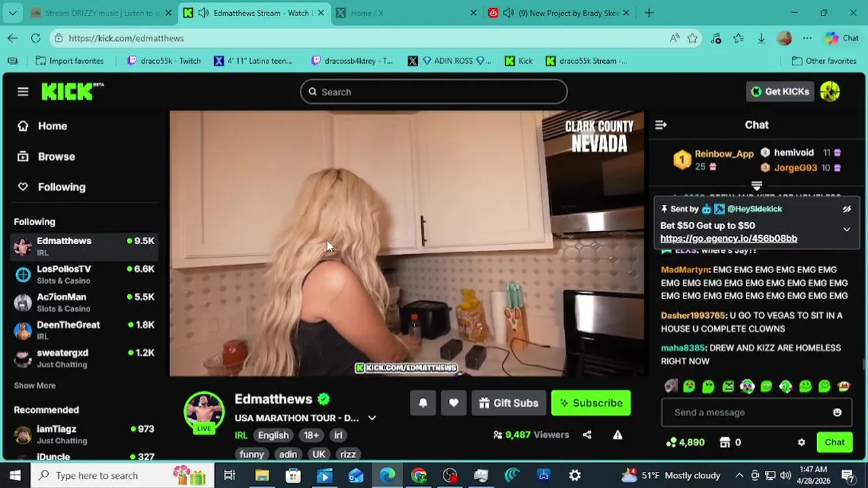Click the Get KICKs button
This screenshot has height=488, width=868.
click(x=780, y=91)
